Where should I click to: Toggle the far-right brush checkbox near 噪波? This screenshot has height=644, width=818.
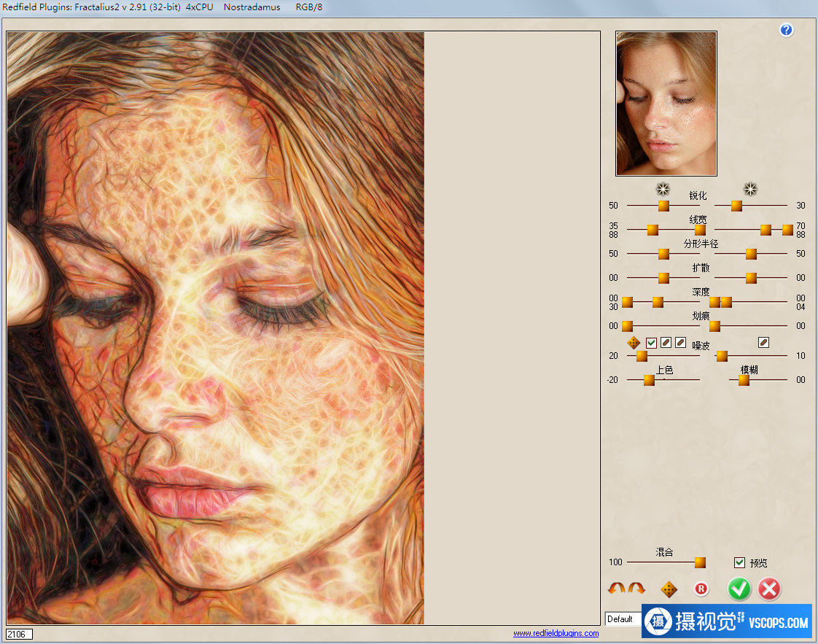[763, 342]
